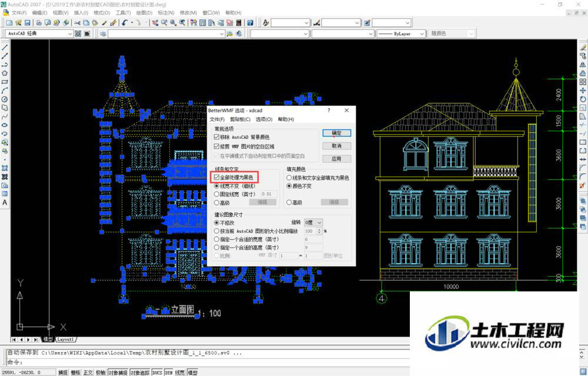Viewport: 588px width, 376px height.
Task: Select the Polygon tool in Draw toolbar
Action: point(5,73)
